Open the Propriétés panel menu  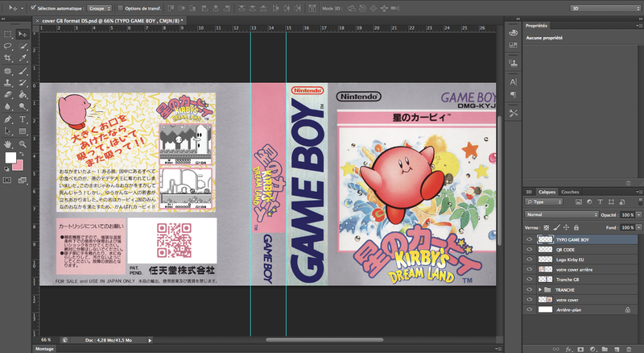point(638,26)
